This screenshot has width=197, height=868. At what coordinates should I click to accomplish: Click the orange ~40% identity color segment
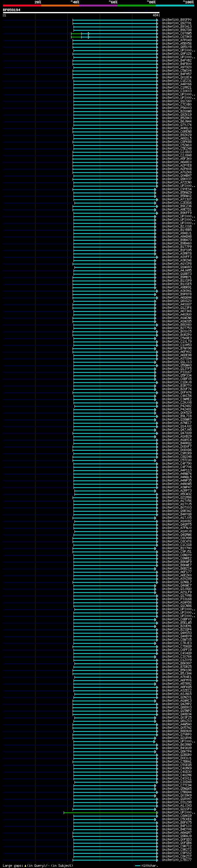click(60, 6)
